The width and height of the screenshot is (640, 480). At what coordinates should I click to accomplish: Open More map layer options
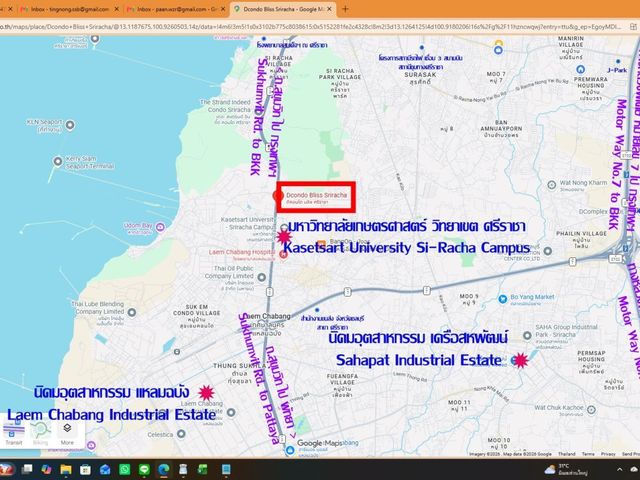click(67, 434)
